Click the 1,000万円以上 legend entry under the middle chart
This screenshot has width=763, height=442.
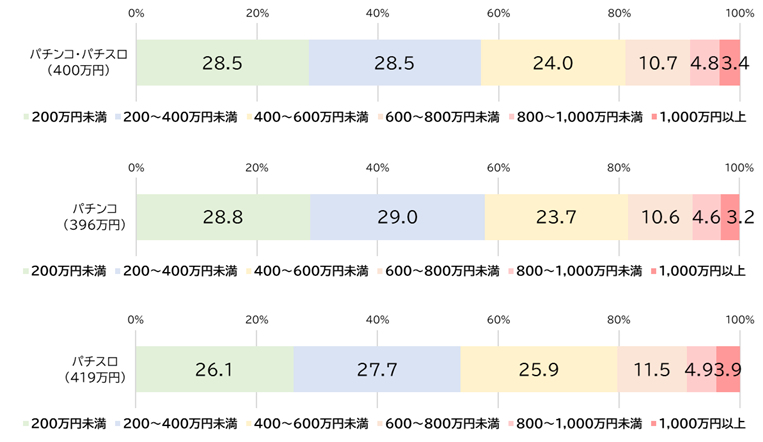click(x=697, y=270)
